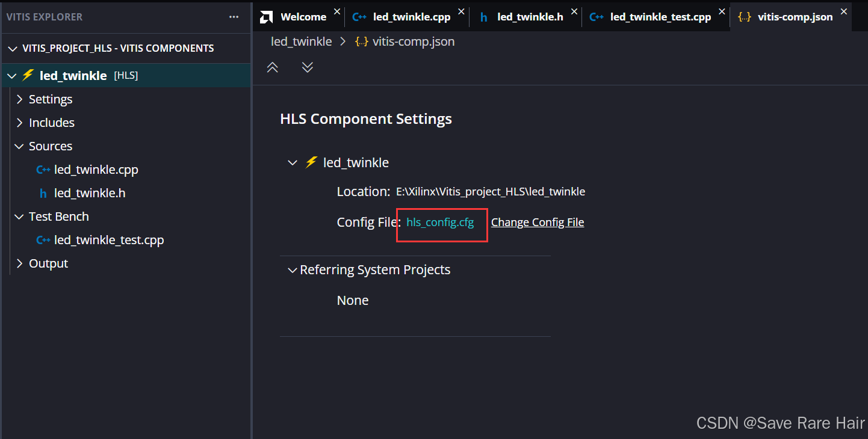The height and width of the screenshot is (439, 868).
Task: Expand the Settings tree node
Action: point(20,99)
